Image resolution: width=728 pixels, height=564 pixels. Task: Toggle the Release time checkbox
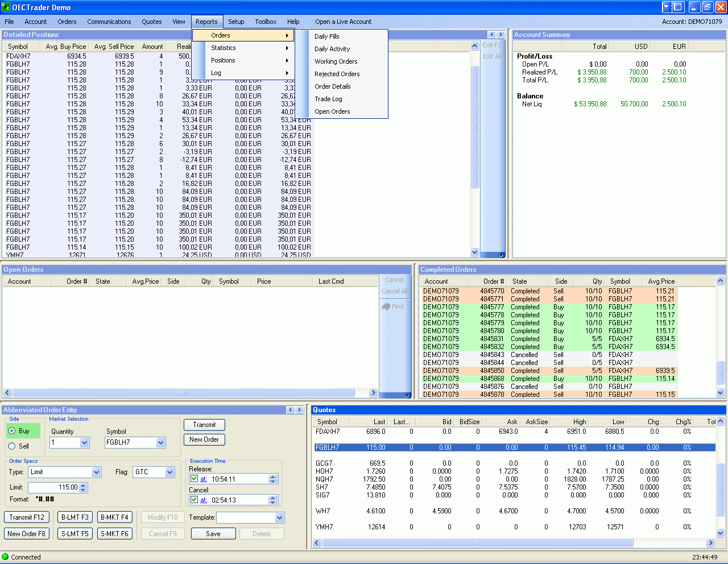click(x=195, y=479)
